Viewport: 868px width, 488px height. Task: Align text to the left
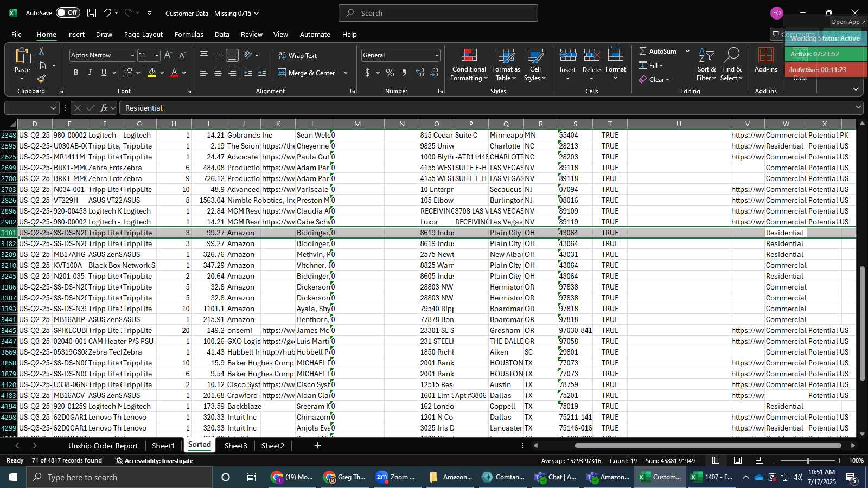tap(204, 73)
